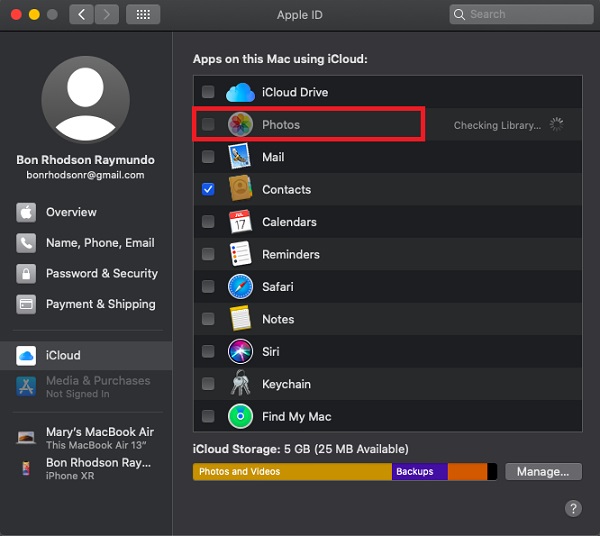The width and height of the screenshot is (600, 536).
Task: Select the iCloud sidebar section
Action: (x=86, y=355)
